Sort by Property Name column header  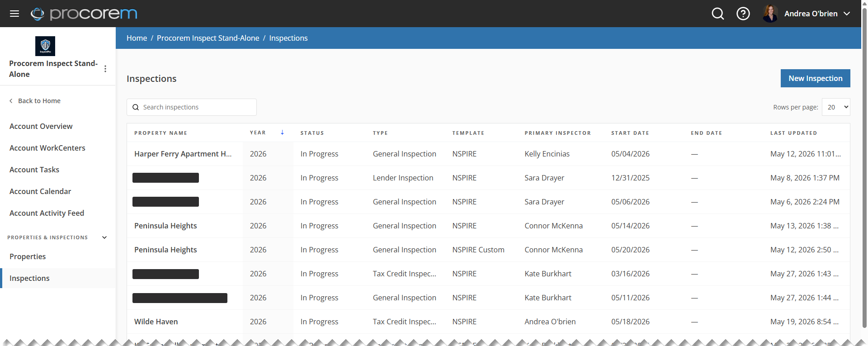[x=160, y=133]
